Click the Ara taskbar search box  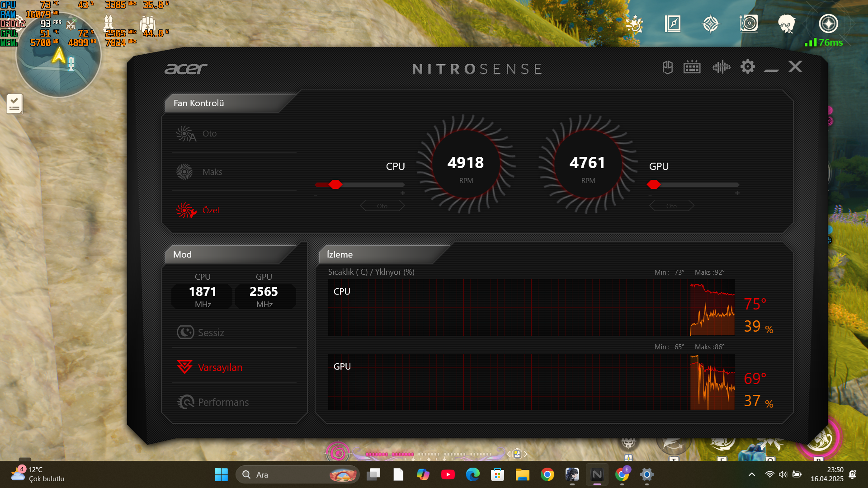(297, 474)
